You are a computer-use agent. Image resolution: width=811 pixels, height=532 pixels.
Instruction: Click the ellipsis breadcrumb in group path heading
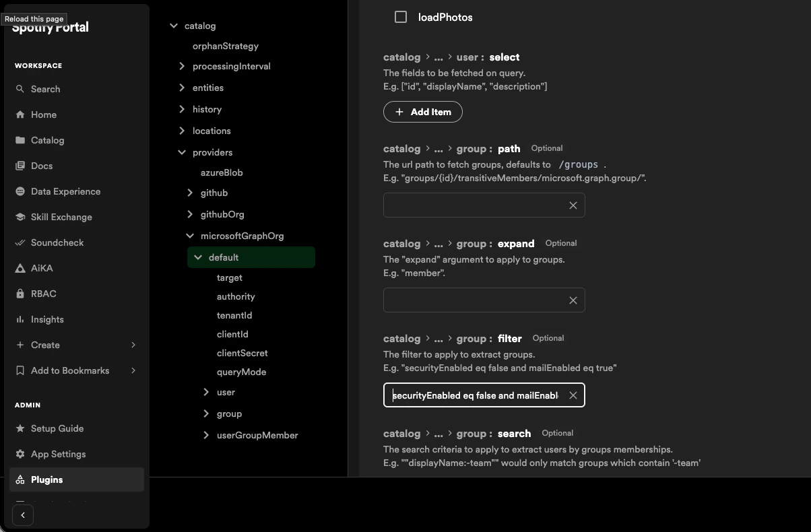point(439,149)
